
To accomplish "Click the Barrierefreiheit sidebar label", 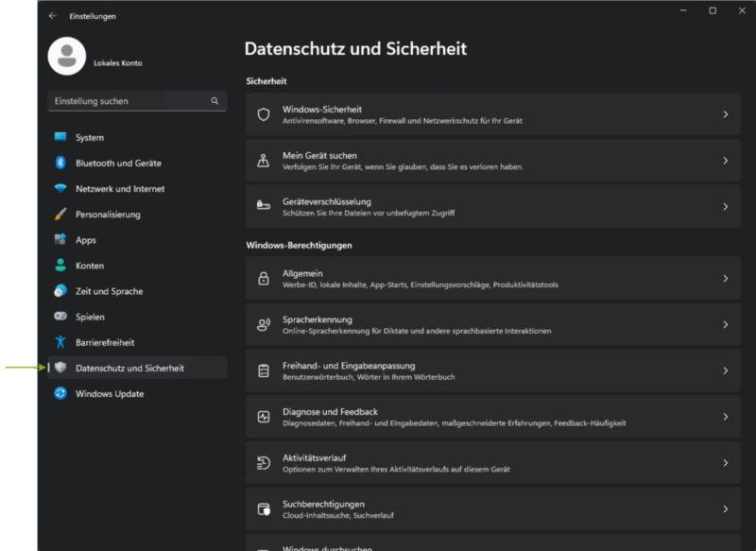I will (105, 342).
